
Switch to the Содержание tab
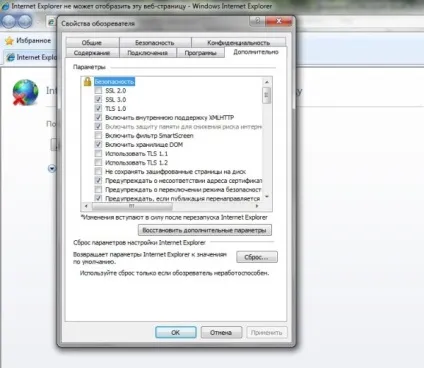(x=92, y=53)
